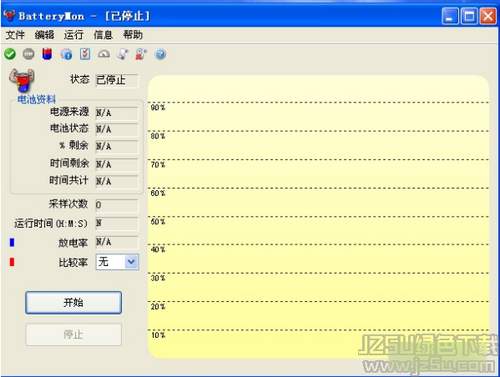Viewport: 500px width, 377px height.
Task: Click the 30% gridline label on the chart
Action: (158, 278)
